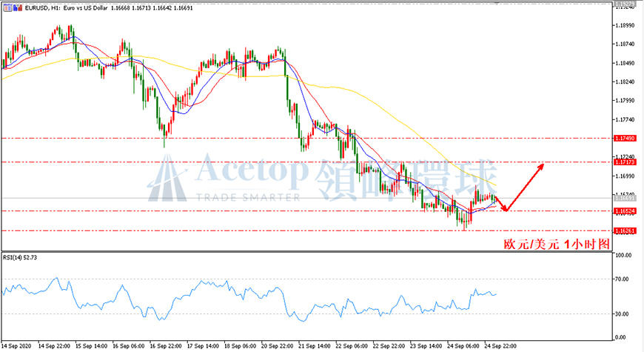The height and width of the screenshot is (352, 644).
Task: Click the red upward forecast arrow tip
Action: click(x=542, y=166)
